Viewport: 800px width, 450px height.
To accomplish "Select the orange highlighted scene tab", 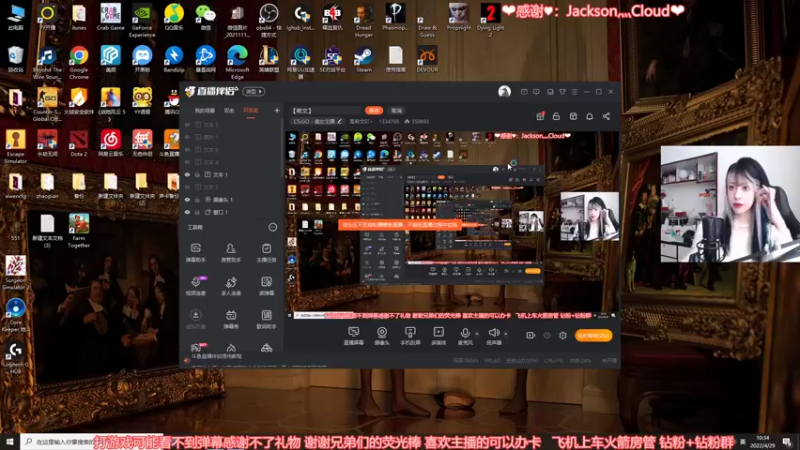I will [251, 110].
